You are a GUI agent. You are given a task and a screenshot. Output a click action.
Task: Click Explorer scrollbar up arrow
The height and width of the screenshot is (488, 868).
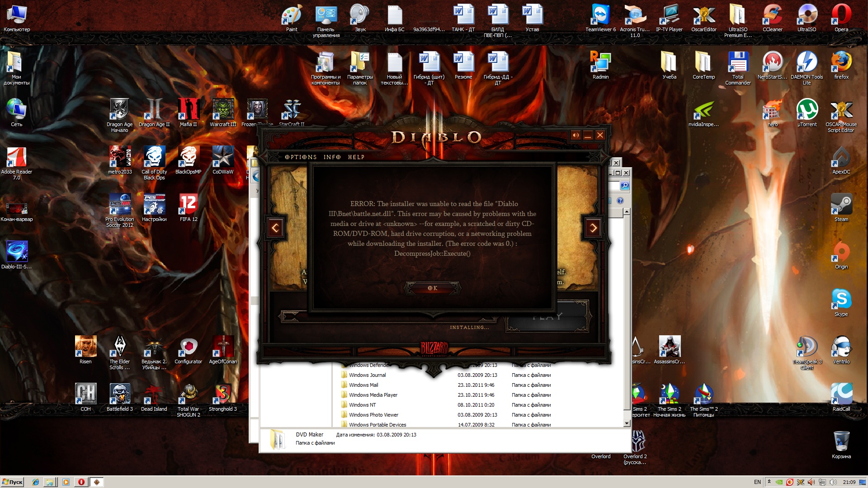pyautogui.click(x=627, y=211)
